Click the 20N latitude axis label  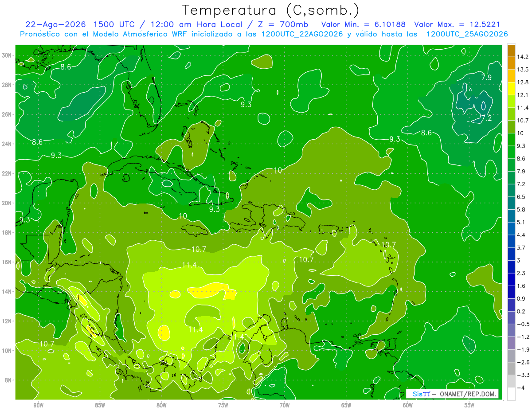7,203
